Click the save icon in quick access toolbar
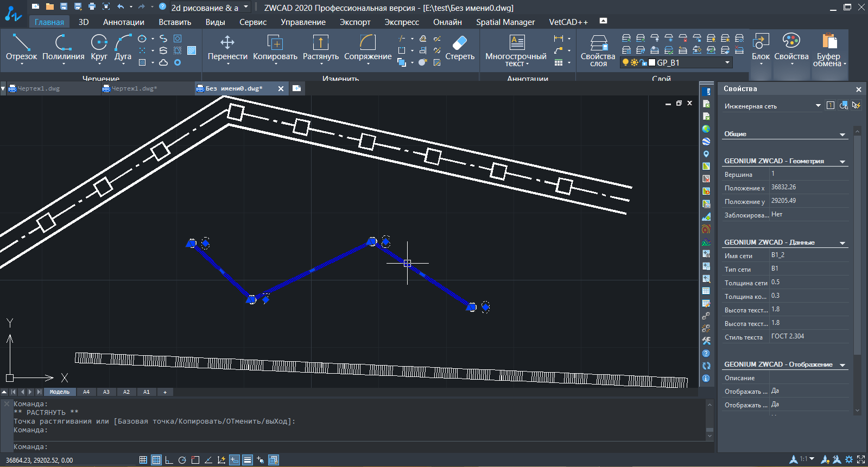The image size is (868, 467). coord(64,7)
